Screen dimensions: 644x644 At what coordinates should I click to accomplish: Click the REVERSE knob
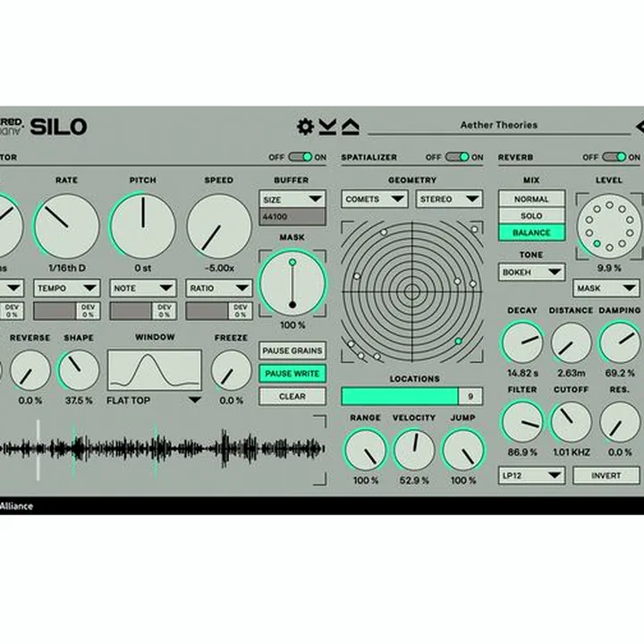[x=30, y=370]
